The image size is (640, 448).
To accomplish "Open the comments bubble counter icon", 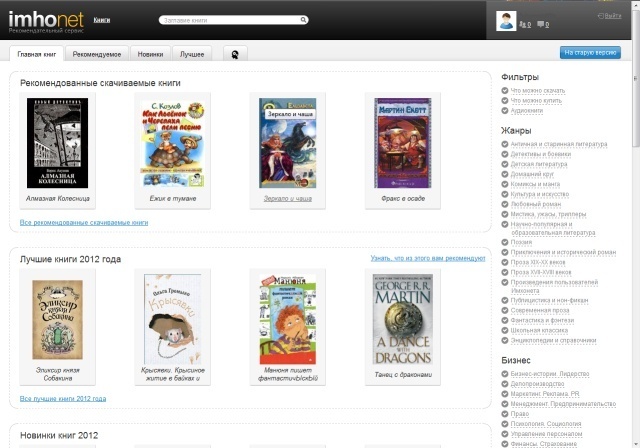I will pyautogui.click(x=543, y=24).
